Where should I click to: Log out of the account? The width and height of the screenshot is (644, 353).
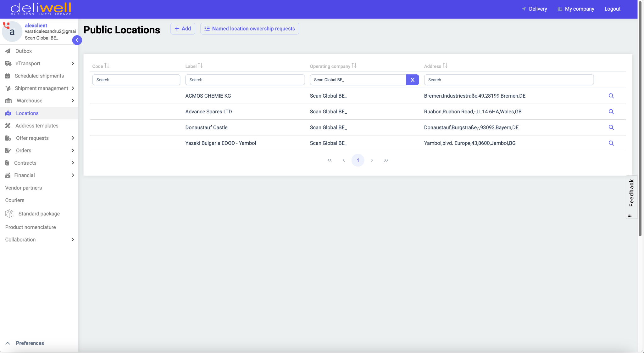(612, 9)
